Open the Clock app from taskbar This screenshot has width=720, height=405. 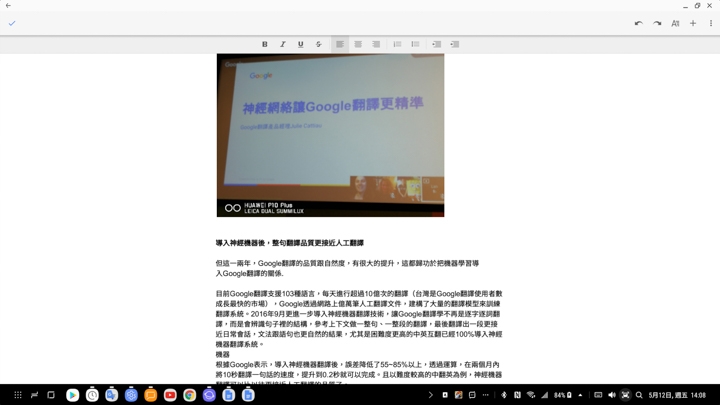92,395
